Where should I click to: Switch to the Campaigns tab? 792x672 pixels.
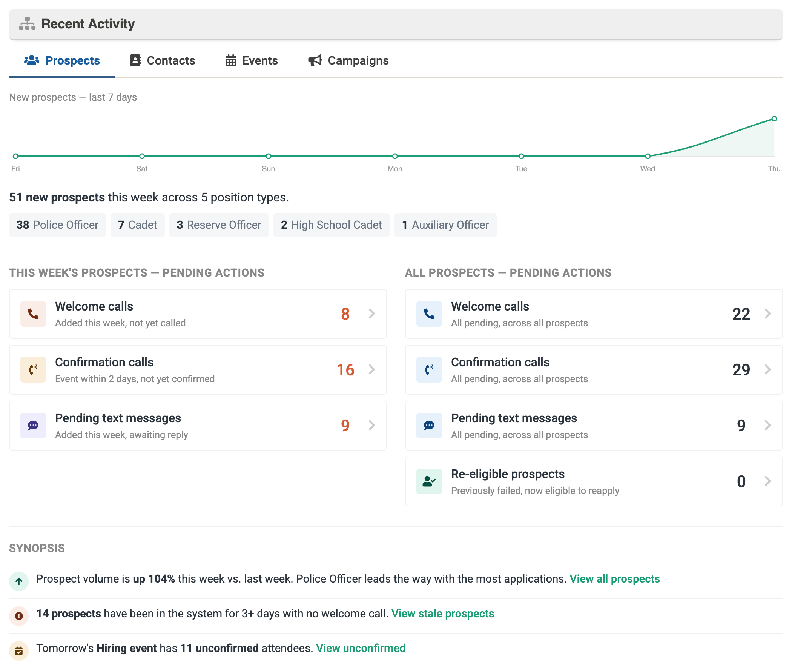tap(348, 61)
